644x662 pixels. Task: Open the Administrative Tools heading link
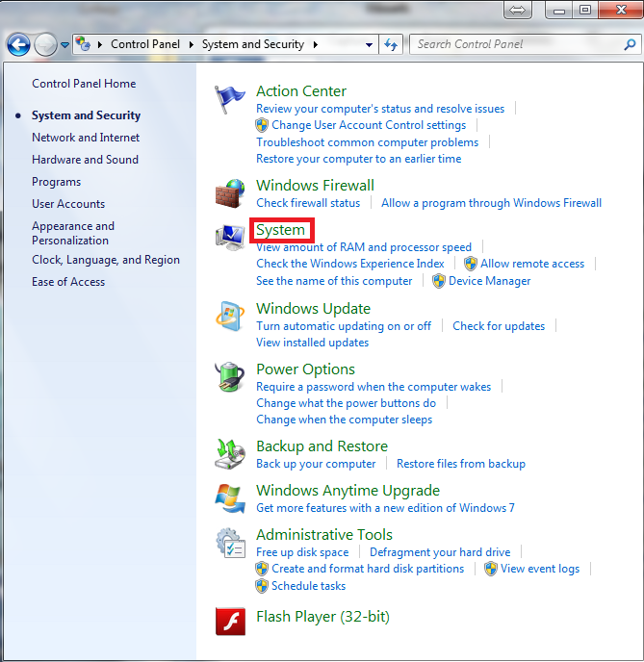point(324,535)
